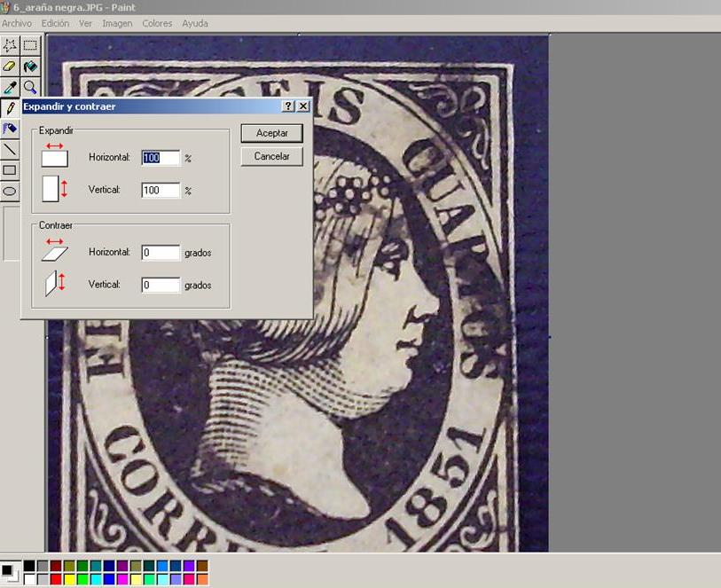
Task: Select the Pencil tool
Action: [x=10, y=107]
